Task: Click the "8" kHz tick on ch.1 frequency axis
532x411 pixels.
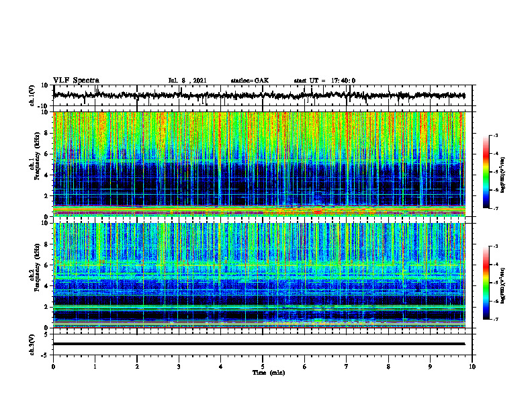Action: 47,133
